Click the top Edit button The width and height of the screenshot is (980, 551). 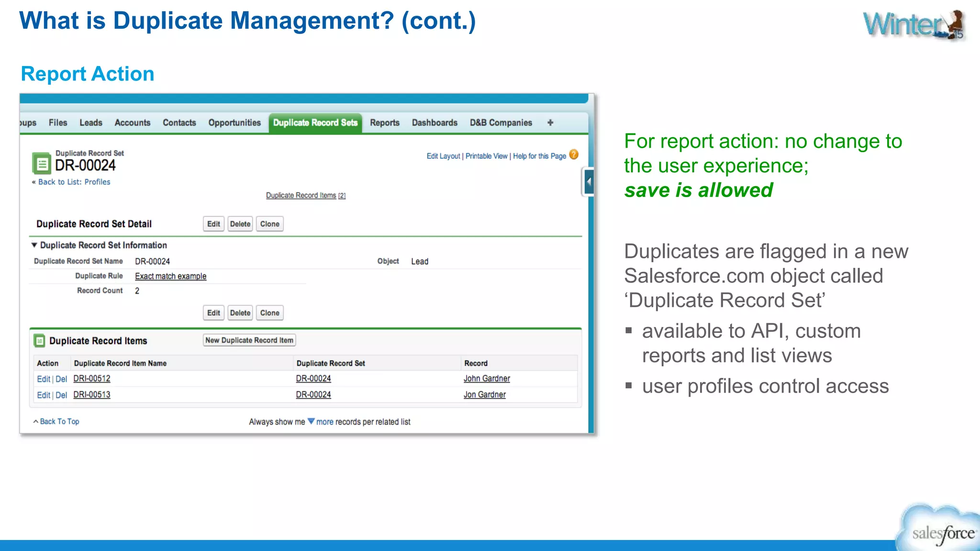pos(213,224)
